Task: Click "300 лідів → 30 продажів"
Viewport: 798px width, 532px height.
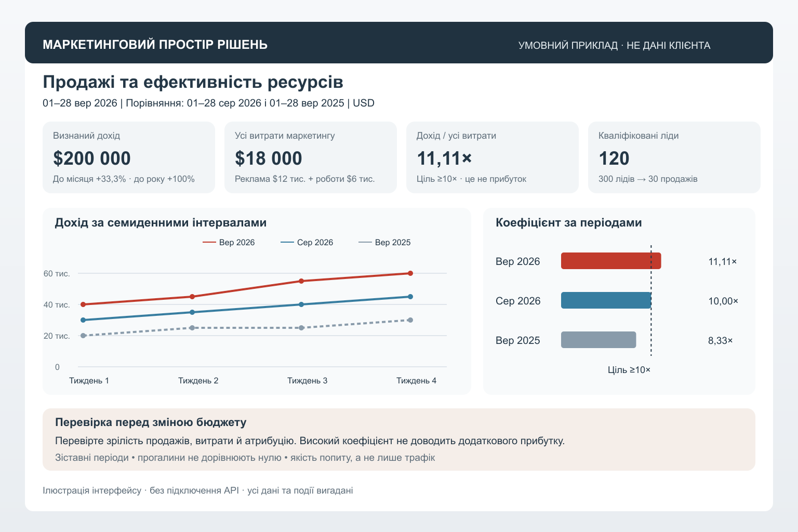Action: pos(648,179)
